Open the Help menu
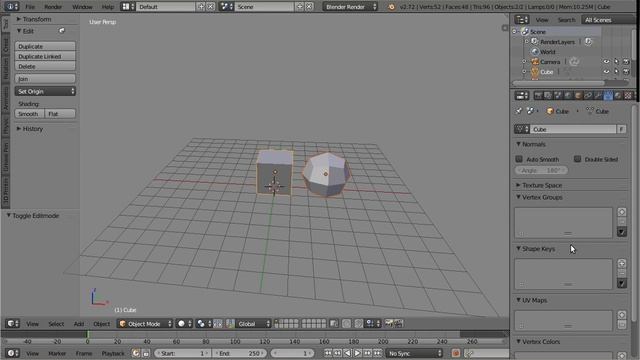Viewport: 640px width, 360px height. [x=108, y=7]
